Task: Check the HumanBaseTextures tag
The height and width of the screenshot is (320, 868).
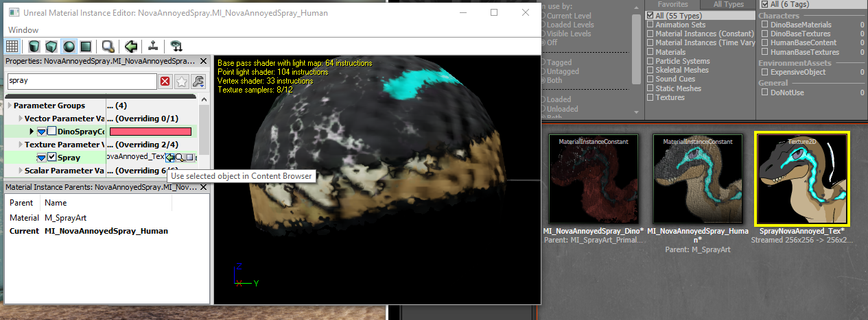Action: click(x=764, y=52)
